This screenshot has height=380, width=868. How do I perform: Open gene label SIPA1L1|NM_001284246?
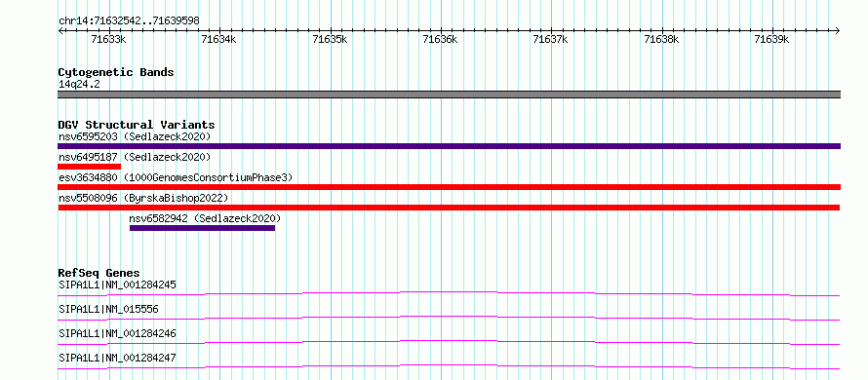(x=117, y=333)
